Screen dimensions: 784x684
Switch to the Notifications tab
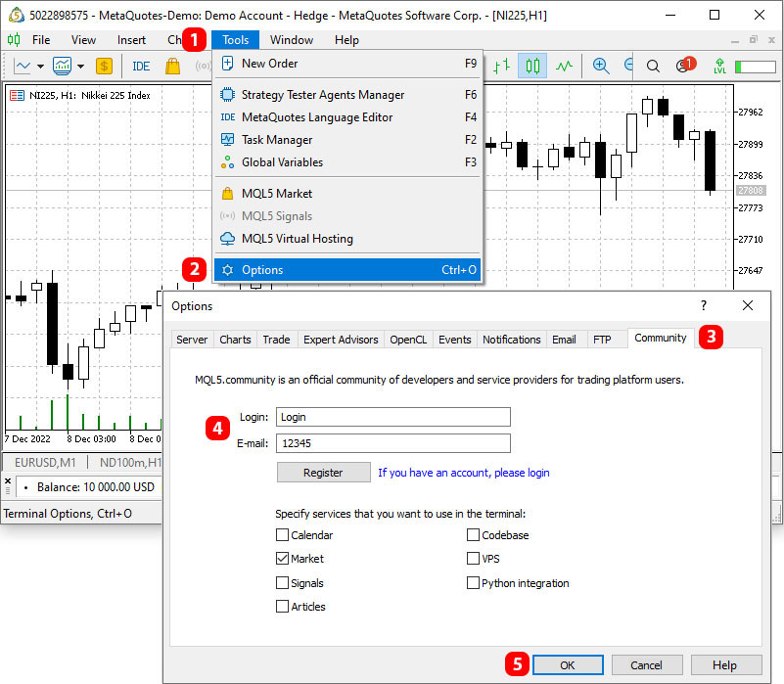pyautogui.click(x=512, y=340)
